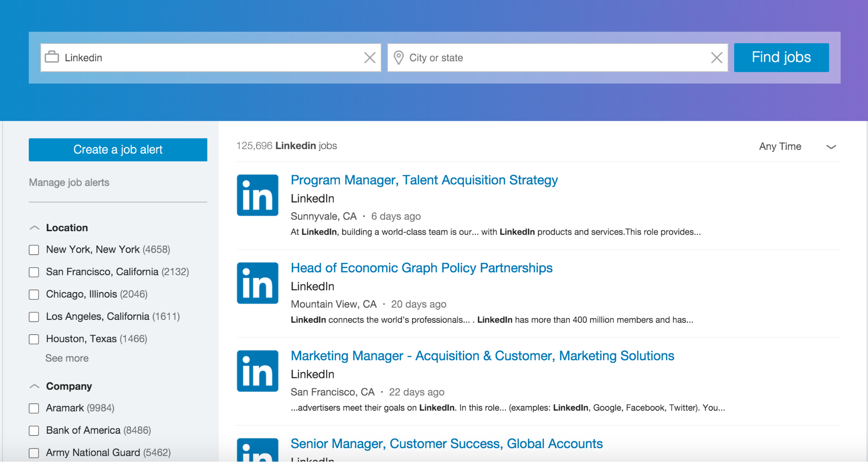Collapse the Location filter section
The image size is (868, 462).
coord(34,228)
